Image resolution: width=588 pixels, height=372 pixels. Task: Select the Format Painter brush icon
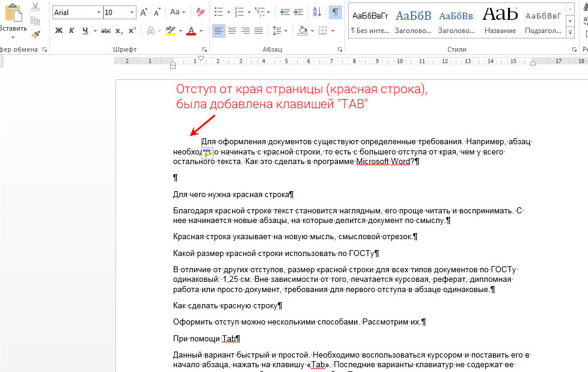pos(35,34)
